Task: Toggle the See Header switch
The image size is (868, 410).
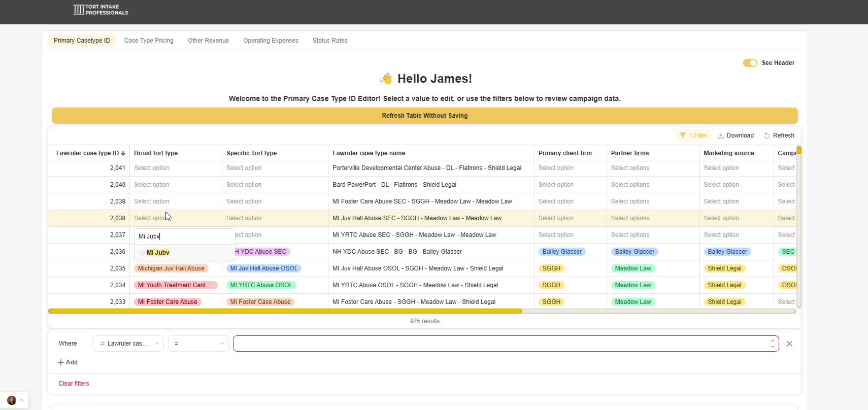Action: click(750, 63)
